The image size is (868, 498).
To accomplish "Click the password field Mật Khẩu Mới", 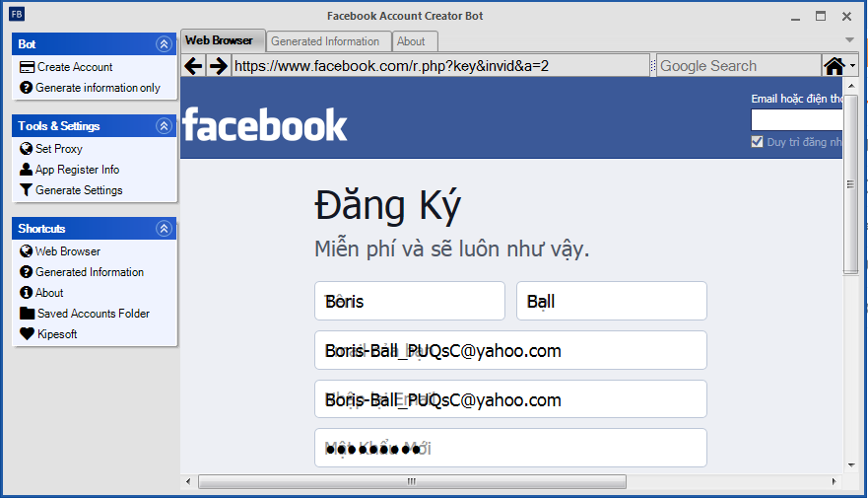I will coord(510,448).
